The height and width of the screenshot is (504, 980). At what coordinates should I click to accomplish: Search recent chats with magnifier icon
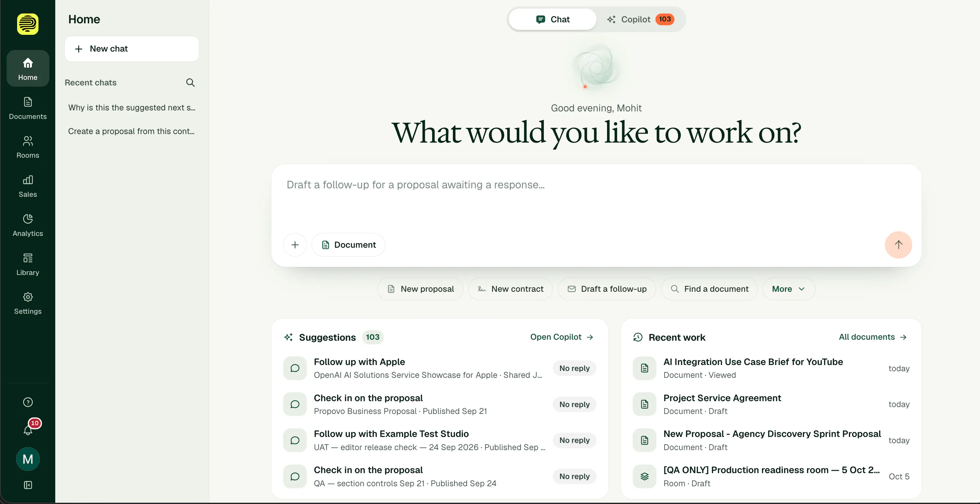tap(190, 82)
